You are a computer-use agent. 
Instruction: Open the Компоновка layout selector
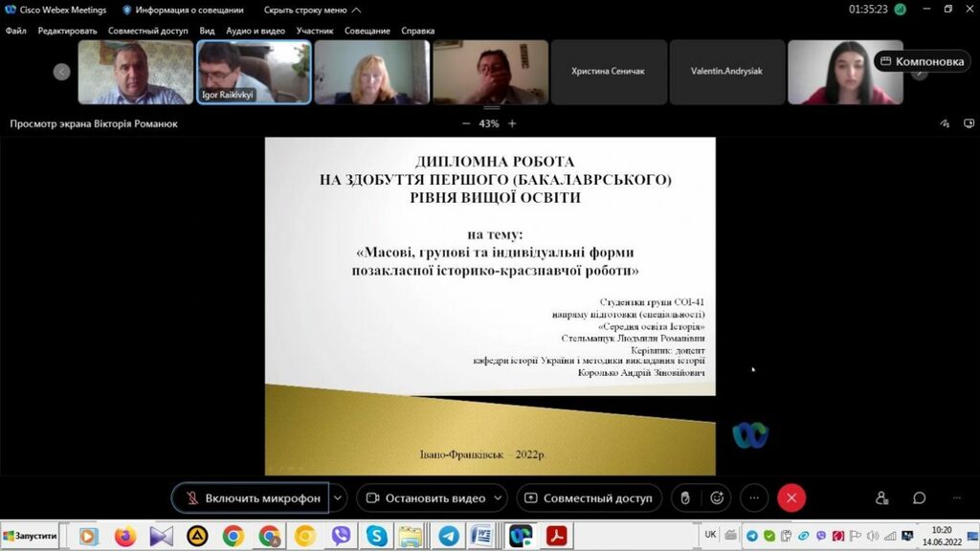922,61
